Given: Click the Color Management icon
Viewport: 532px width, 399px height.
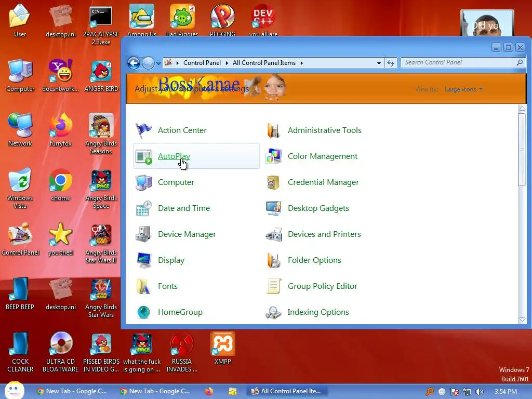Looking at the screenshot, I should pyautogui.click(x=274, y=156).
